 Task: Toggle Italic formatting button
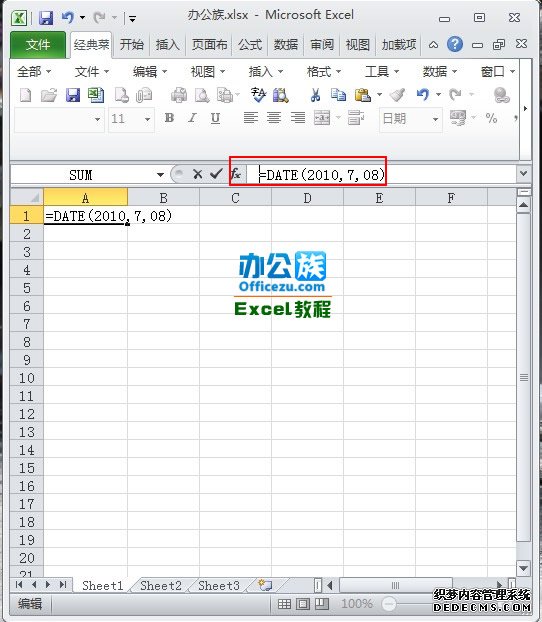point(192,118)
